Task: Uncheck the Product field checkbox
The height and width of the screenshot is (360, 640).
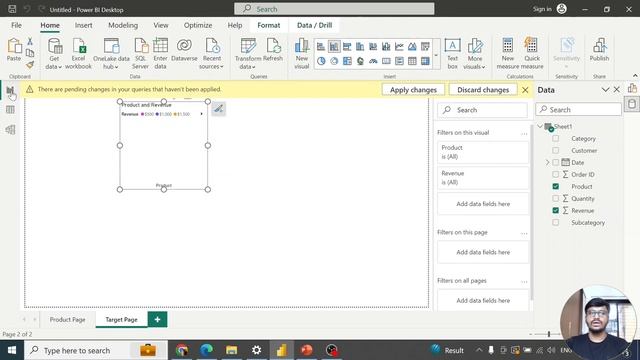Action: click(556, 187)
